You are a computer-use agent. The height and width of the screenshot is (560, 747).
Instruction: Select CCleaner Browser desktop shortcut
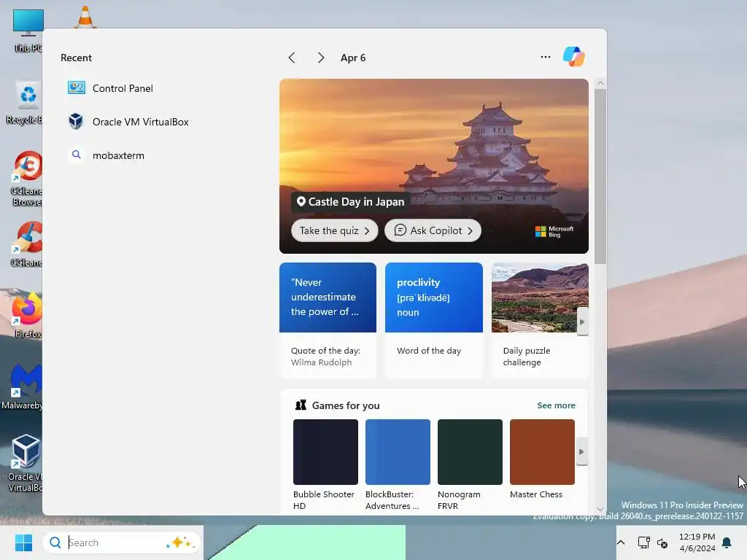coord(27,179)
